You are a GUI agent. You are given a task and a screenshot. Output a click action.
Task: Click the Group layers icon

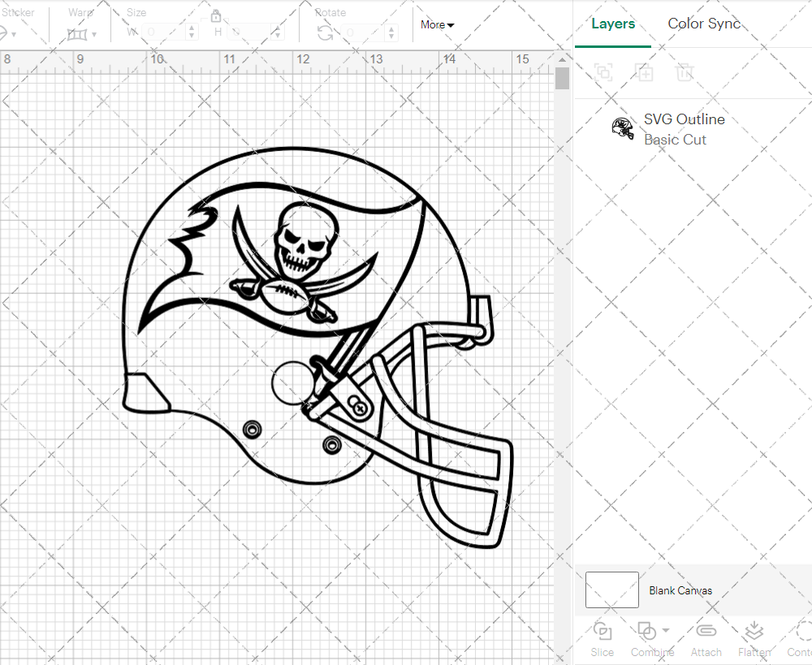coord(603,72)
